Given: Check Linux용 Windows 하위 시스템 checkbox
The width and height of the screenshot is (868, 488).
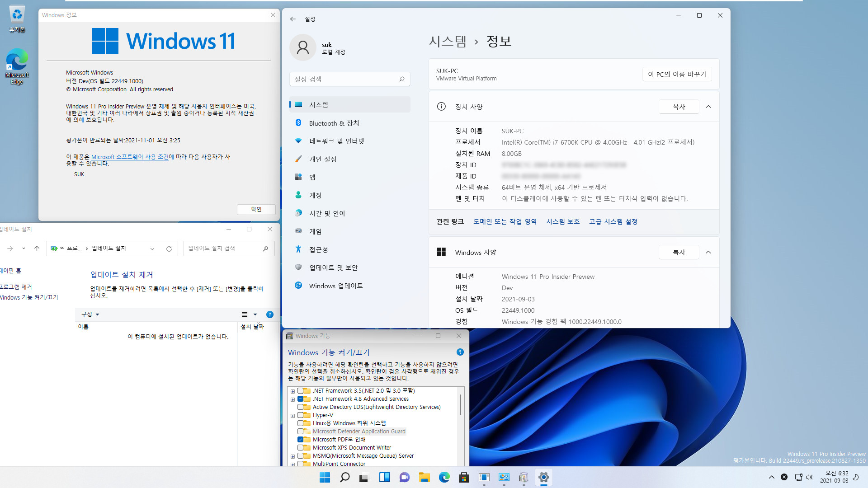Looking at the screenshot, I should 300,423.
